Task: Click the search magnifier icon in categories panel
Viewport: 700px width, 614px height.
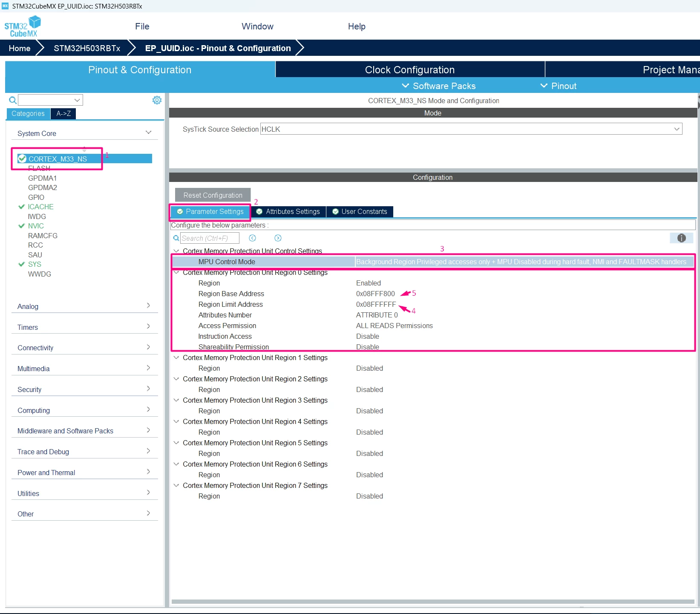Action: [13, 100]
